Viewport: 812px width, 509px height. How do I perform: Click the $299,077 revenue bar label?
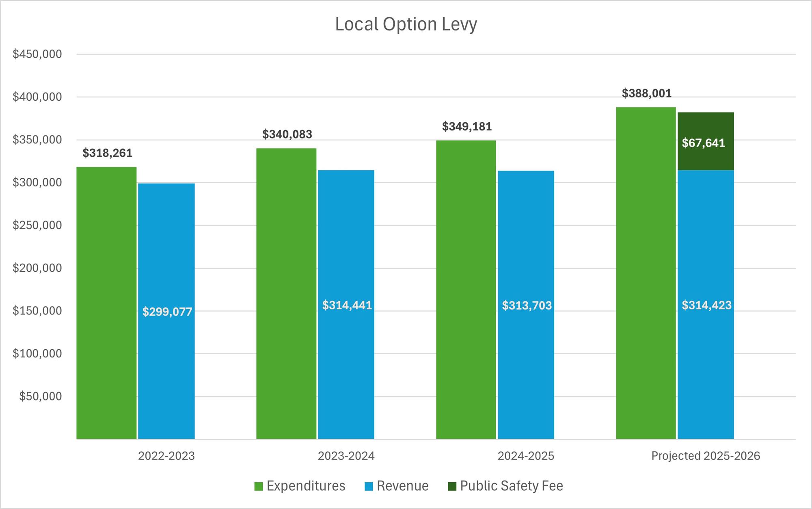167,312
